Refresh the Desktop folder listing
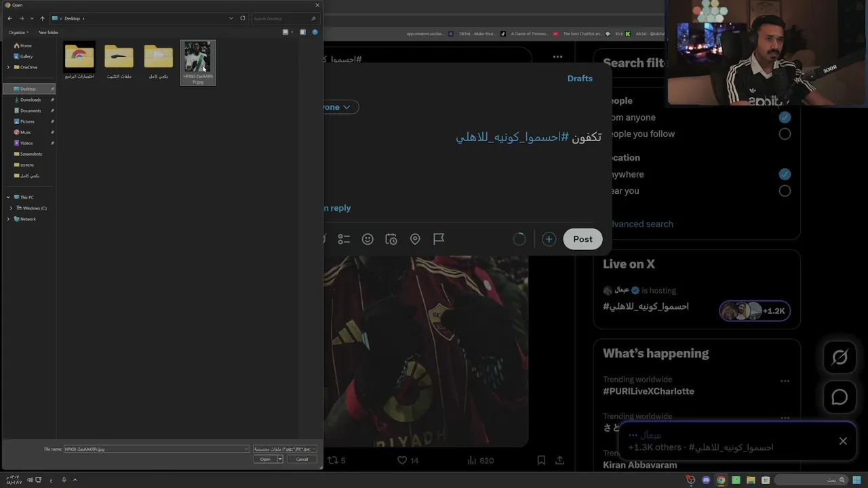 (x=243, y=18)
